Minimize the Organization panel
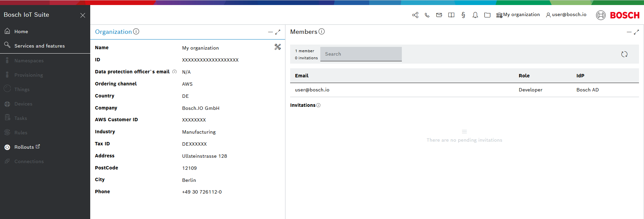Screen dimensions: 644x219 point(270,32)
